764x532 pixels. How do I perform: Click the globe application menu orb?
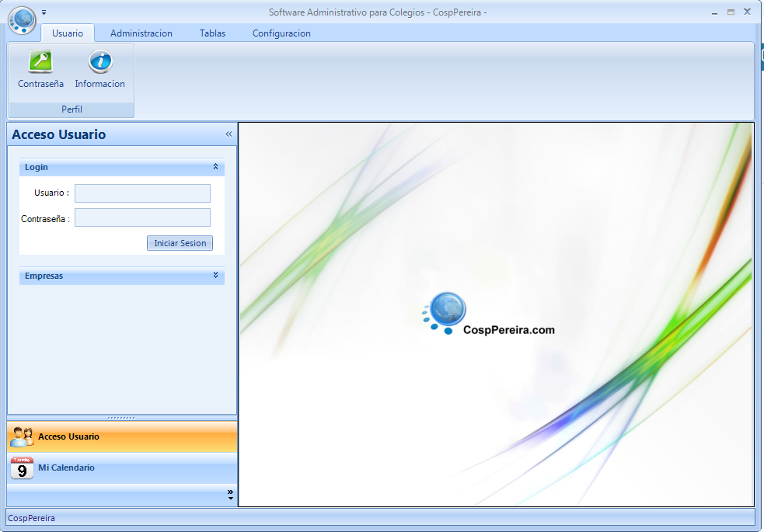(x=23, y=19)
